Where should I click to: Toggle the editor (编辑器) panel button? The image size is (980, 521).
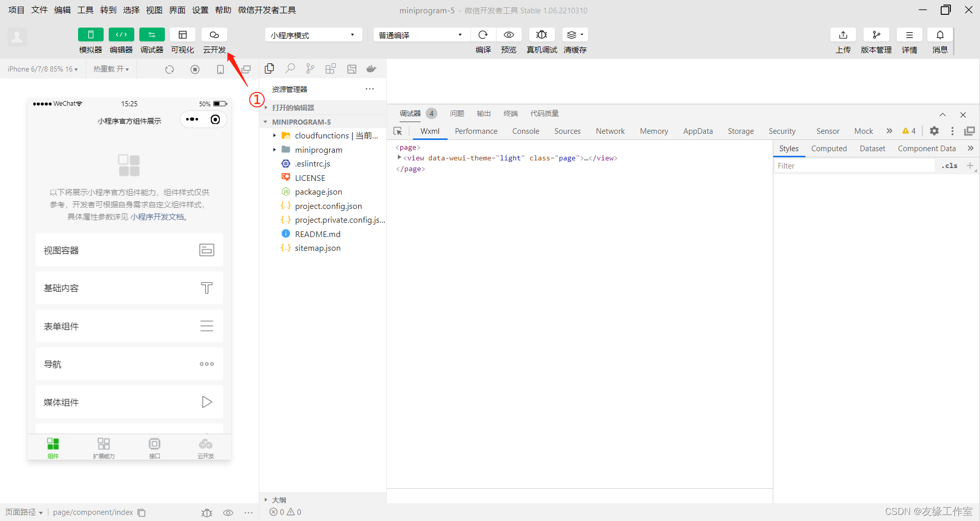121,35
